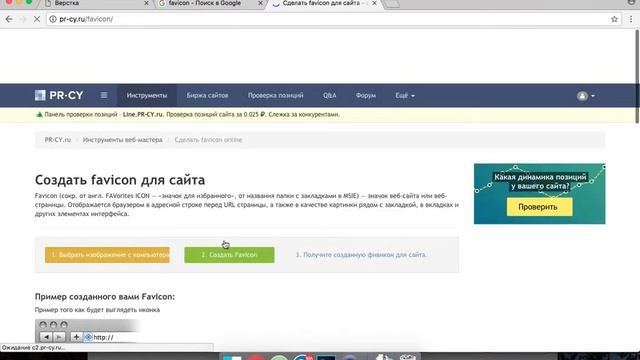The width and height of the screenshot is (640, 360).
Task: Open the user account avatar dropdown
Action: point(586,96)
